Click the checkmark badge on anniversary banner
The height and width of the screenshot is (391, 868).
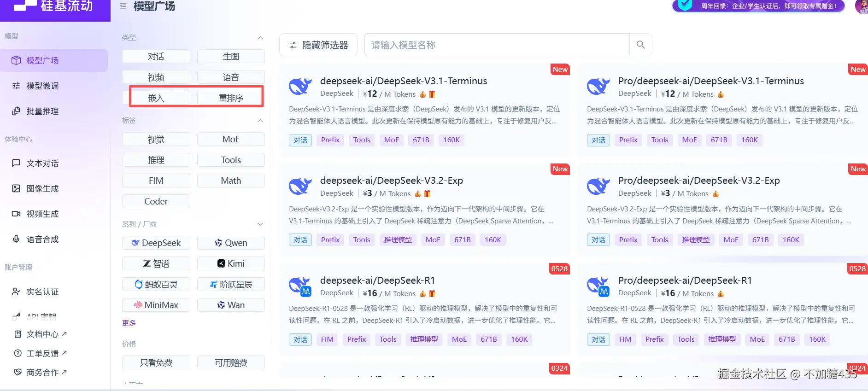685,5
